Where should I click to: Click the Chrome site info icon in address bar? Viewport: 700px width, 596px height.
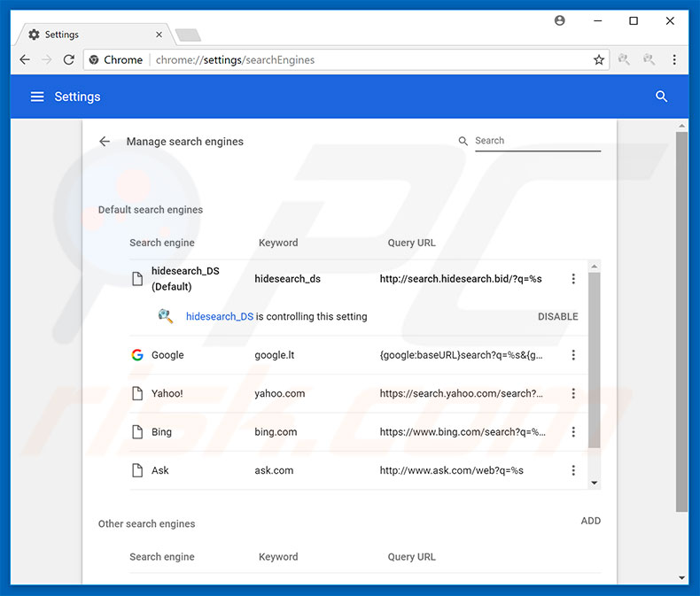coord(94,60)
